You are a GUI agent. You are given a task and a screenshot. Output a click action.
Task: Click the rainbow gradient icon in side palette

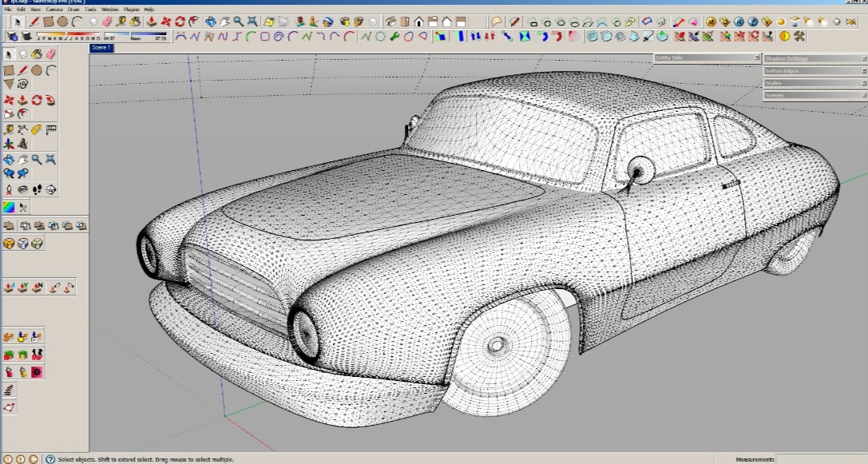coord(9,207)
